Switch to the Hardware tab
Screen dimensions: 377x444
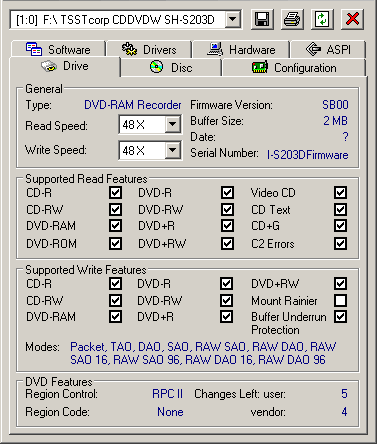tap(241, 49)
